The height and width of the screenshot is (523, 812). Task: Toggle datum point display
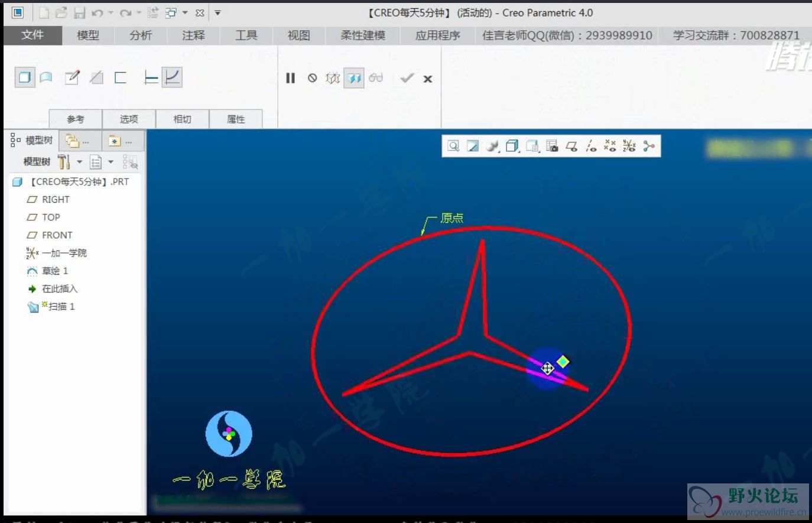click(610, 146)
